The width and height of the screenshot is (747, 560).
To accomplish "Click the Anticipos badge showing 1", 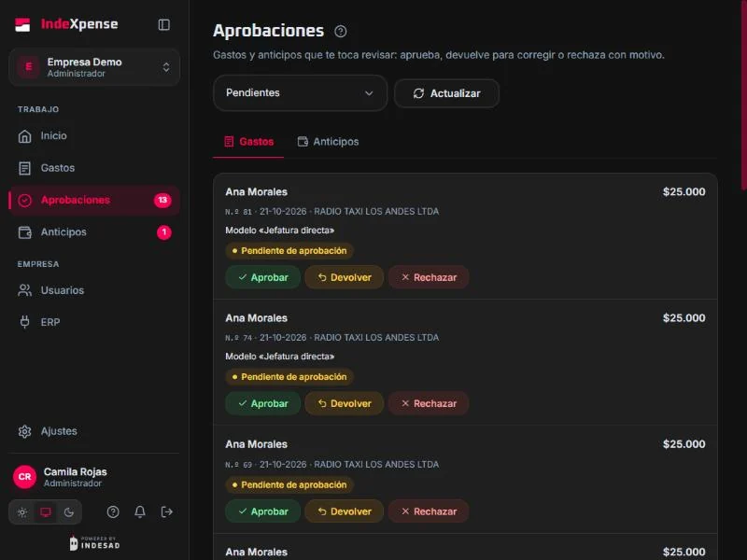I will (164, 232).
